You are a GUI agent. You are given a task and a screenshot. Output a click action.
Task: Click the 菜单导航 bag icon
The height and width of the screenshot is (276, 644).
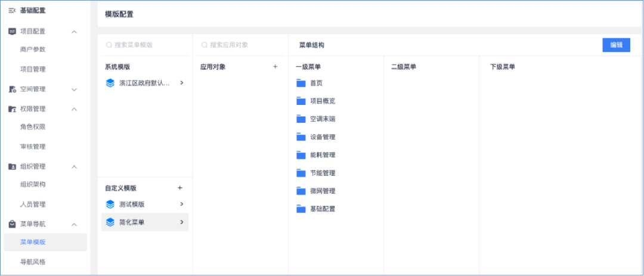[x=12, y=225]
